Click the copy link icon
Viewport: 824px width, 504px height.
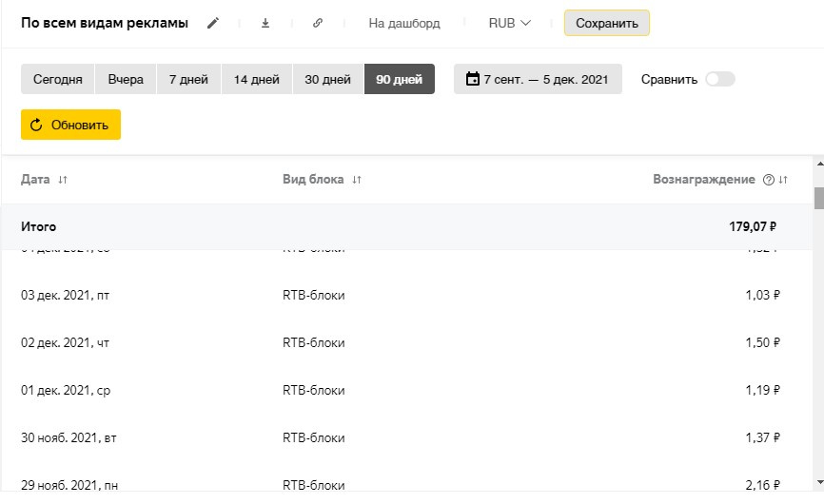tap(317, 23)
